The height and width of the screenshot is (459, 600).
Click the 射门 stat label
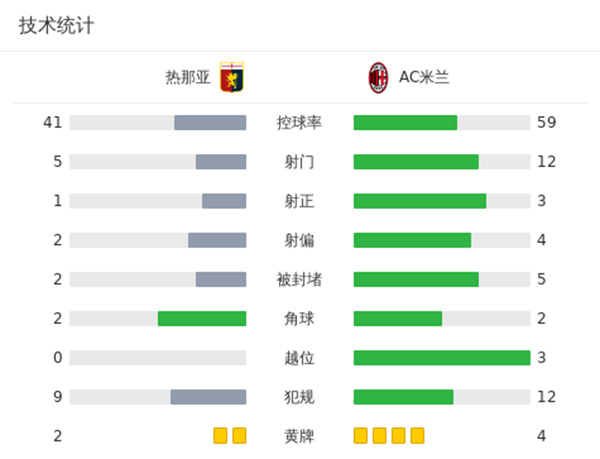click(299, 162)
